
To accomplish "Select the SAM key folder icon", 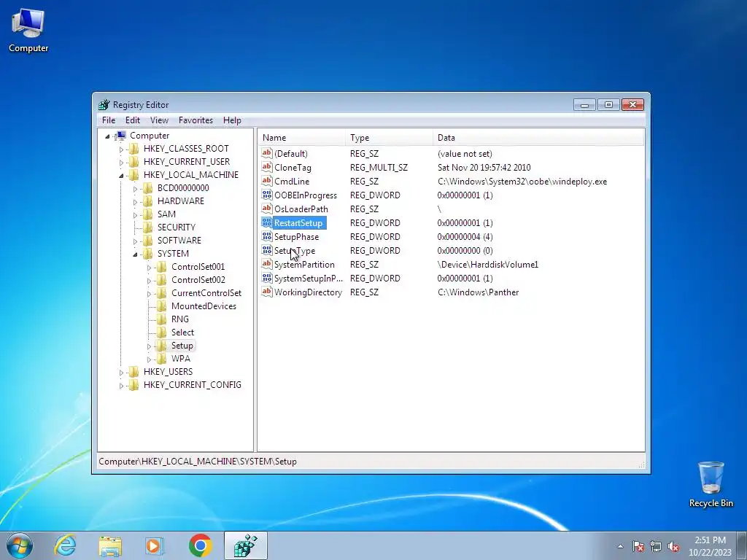I will [148, 214].
